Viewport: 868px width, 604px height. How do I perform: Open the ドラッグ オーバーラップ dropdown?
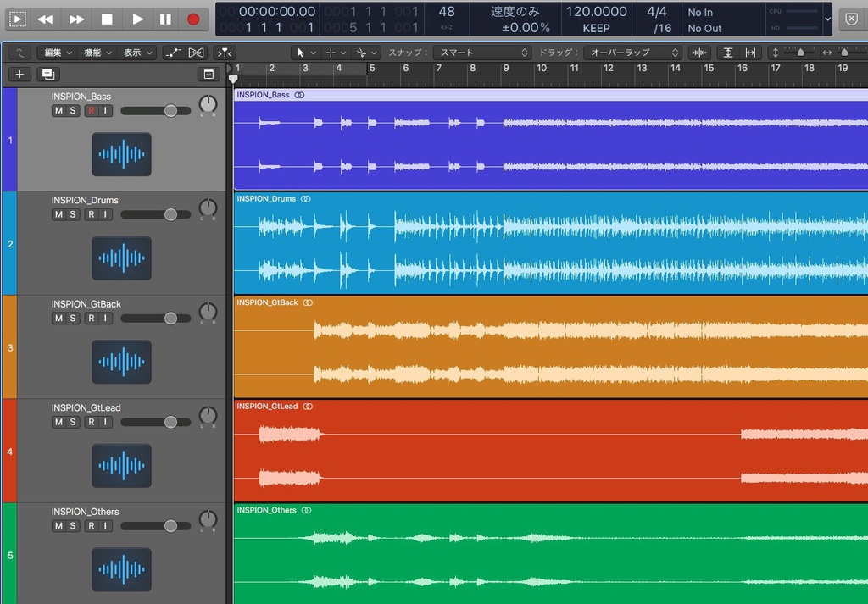tap(634, 53)
